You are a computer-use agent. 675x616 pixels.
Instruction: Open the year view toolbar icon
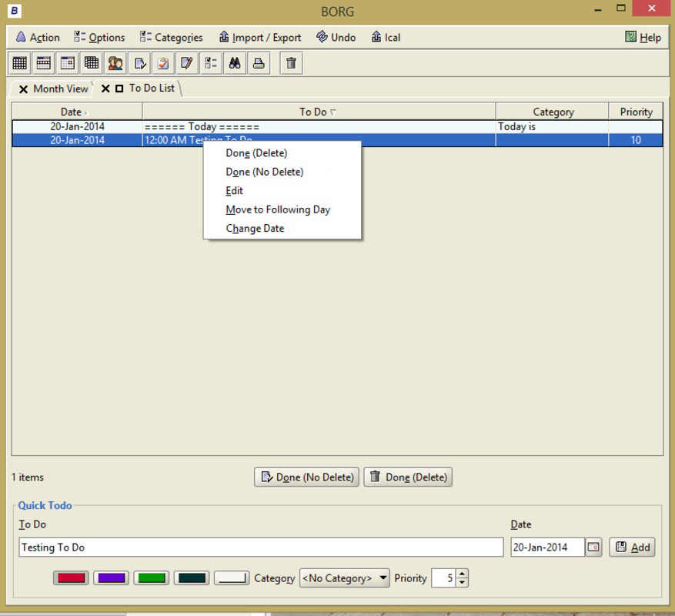(92, 63)
